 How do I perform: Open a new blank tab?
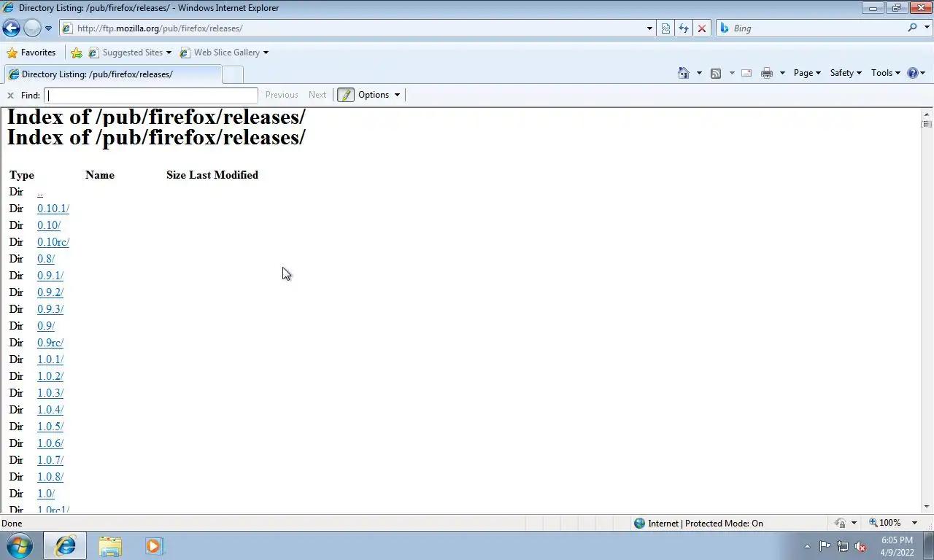click(232, 74)
